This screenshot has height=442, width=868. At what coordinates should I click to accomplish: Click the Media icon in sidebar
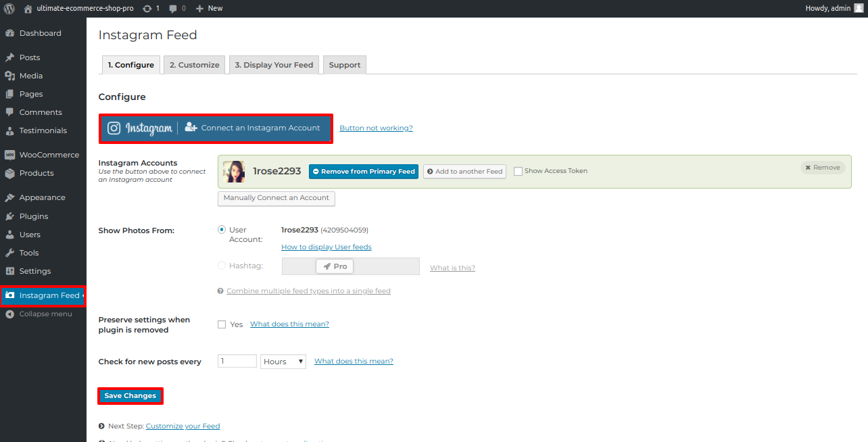point(9,76)
